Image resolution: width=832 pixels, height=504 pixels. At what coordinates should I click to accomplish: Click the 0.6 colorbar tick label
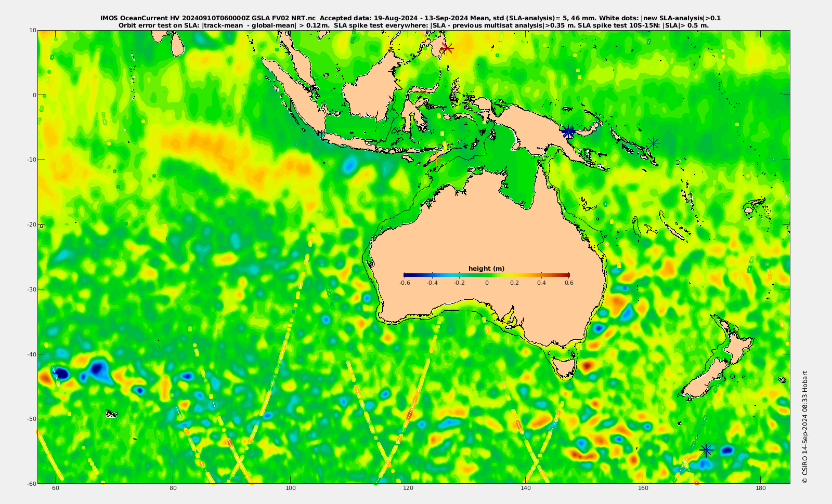click(x=569, y=283)
